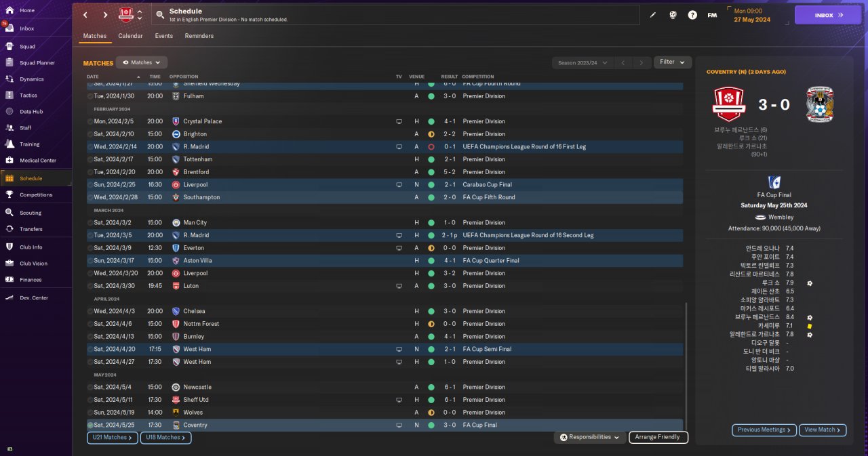
Task: Click the Date column header
Action: pyautogui.click(x=92, y=77)
